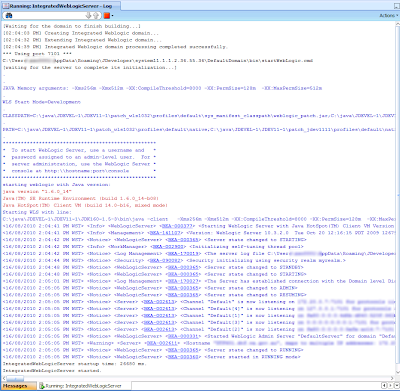400x391 pixels.
Task: Click the "IntegratedWebLogicServer startup time" line
Action: [74, 364]
